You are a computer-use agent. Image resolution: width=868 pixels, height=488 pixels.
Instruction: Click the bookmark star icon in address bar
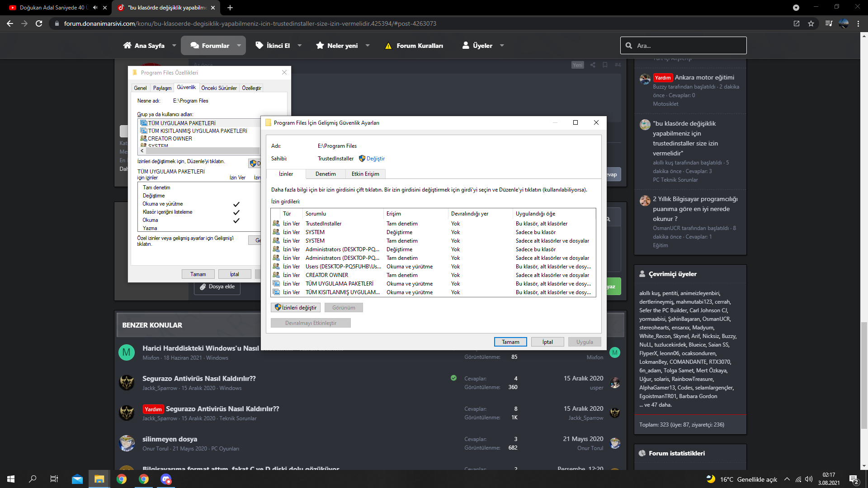coord(811,23)
